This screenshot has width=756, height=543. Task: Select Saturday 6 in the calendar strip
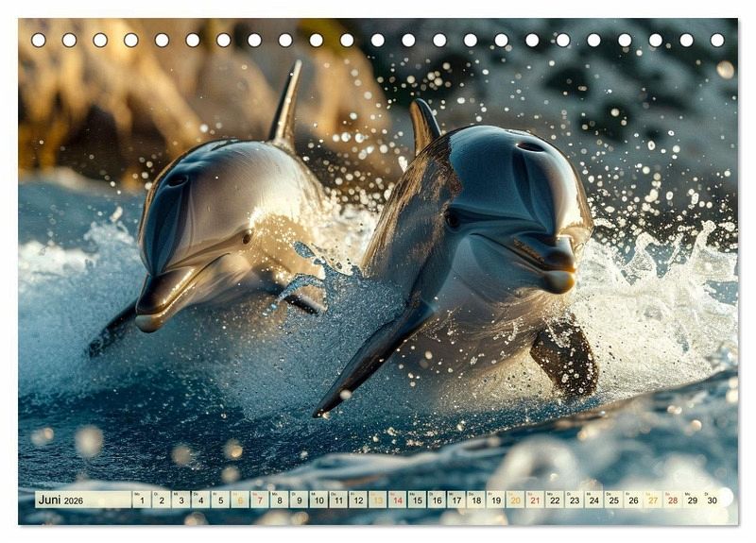(240, 500)
